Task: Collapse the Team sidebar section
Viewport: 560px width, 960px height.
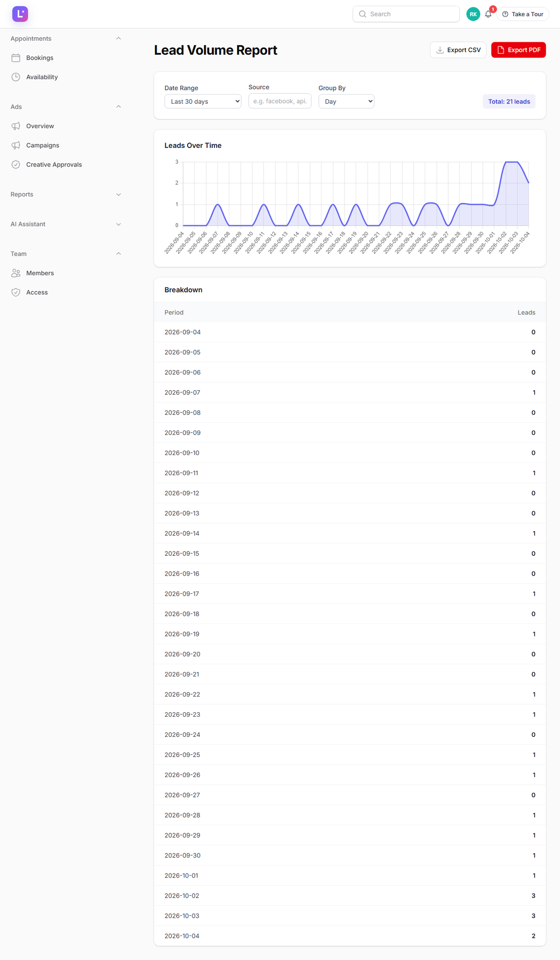Action: tap(66, 254)
